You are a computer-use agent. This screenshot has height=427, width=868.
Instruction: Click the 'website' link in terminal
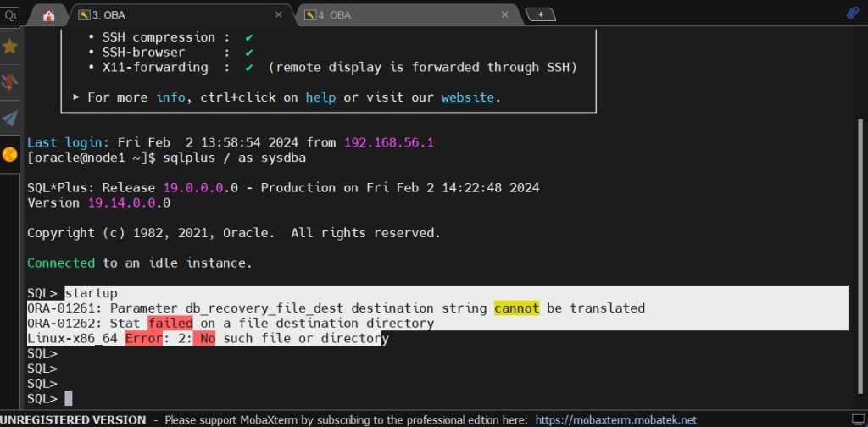[x=467, y=97]
